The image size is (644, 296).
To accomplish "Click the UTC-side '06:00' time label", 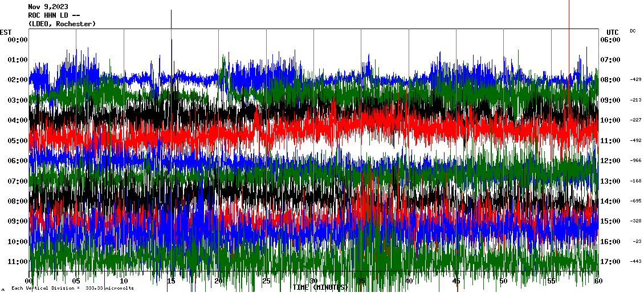I will point(611,39).
